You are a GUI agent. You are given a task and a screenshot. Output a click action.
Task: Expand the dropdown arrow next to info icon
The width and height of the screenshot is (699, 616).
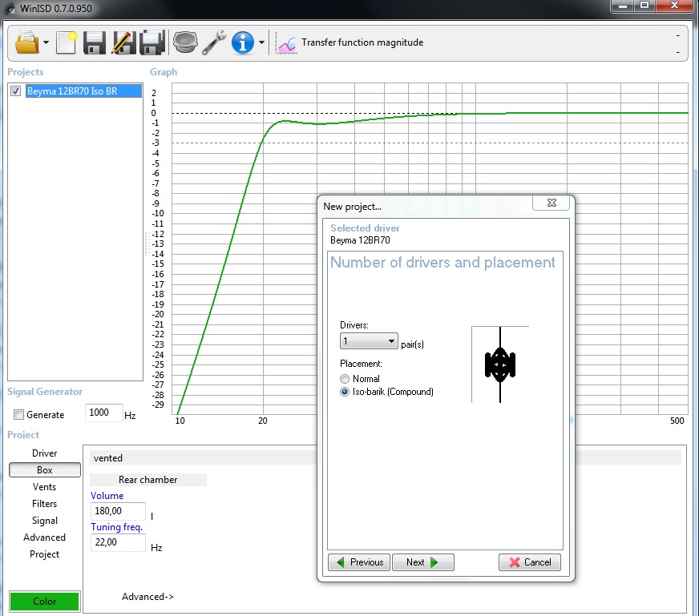point(261,42)
